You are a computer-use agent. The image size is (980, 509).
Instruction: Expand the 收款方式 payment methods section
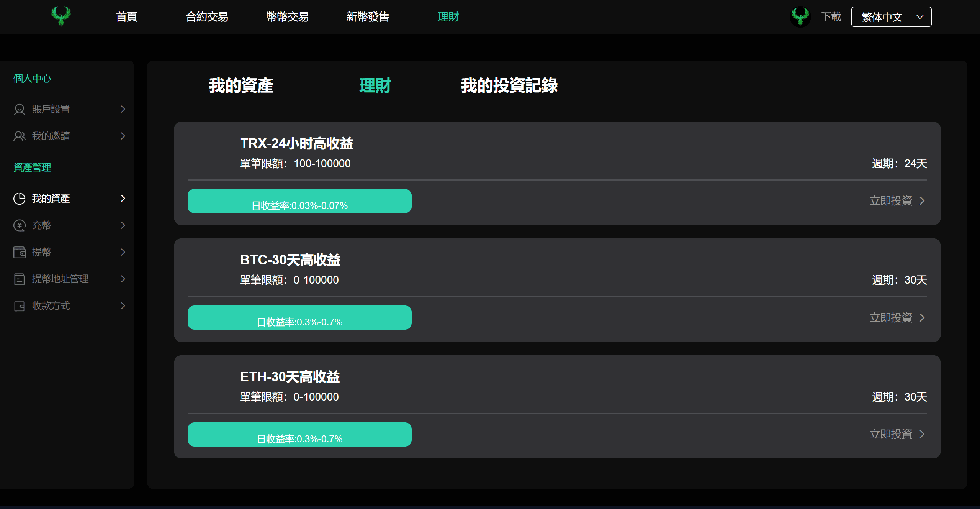(123, 306)
